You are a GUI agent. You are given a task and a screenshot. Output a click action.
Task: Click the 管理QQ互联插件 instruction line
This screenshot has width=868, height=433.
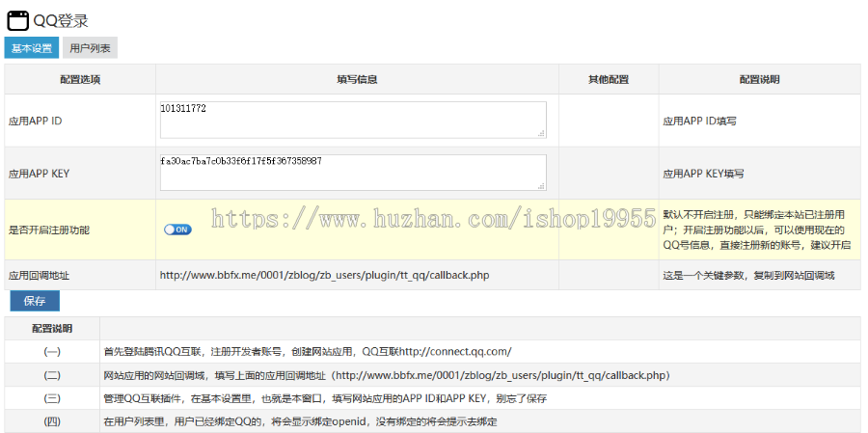(326, 398)
